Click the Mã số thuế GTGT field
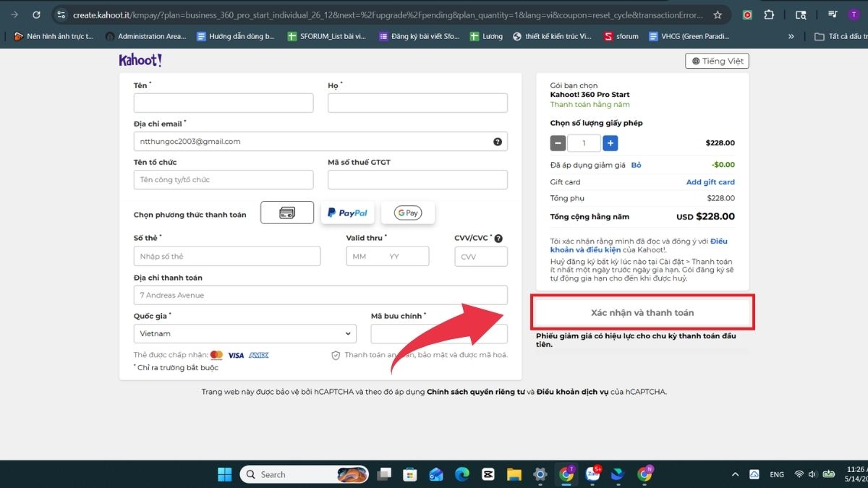868x488 pixels. (417, 179)
